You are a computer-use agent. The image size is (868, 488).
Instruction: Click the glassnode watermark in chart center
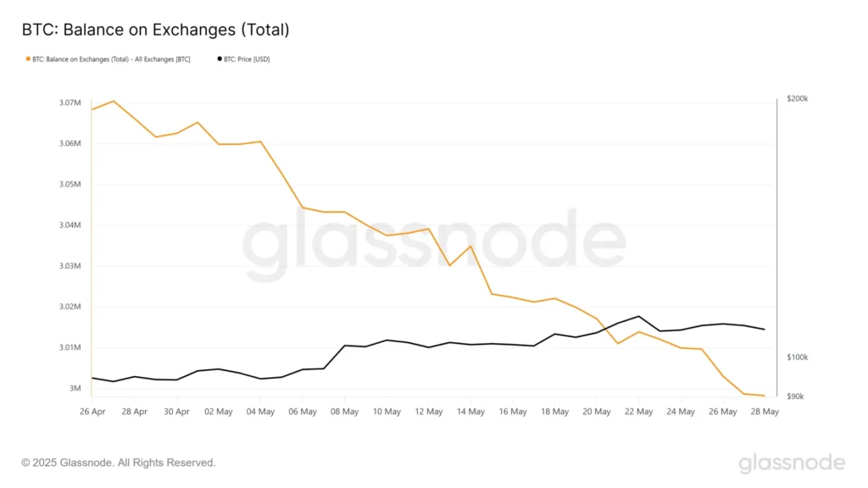(433, 246)
